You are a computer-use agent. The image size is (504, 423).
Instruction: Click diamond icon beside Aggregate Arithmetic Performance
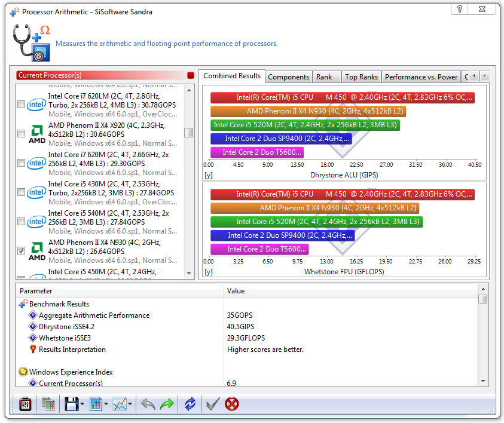click(x=33, y=315)
